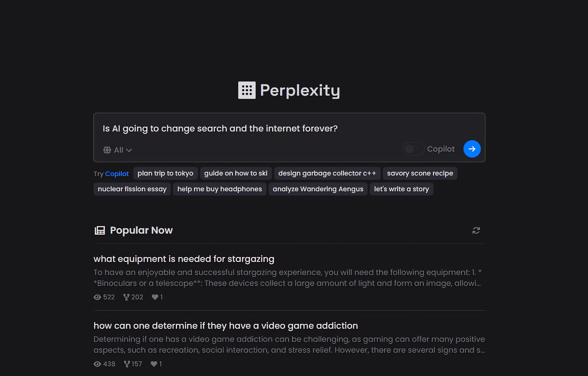Click the Perplexity grid logo icon
The image size is (588, 376).
(247, 90)
